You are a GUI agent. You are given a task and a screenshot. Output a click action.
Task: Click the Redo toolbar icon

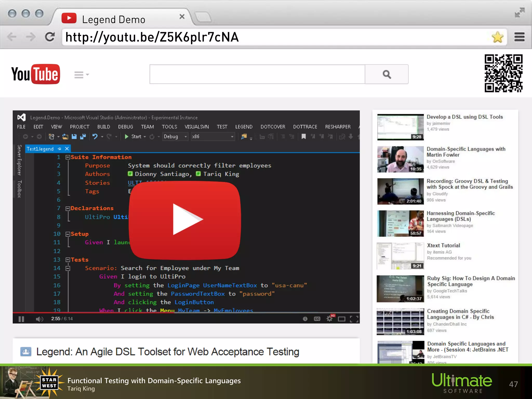(109, 137)
